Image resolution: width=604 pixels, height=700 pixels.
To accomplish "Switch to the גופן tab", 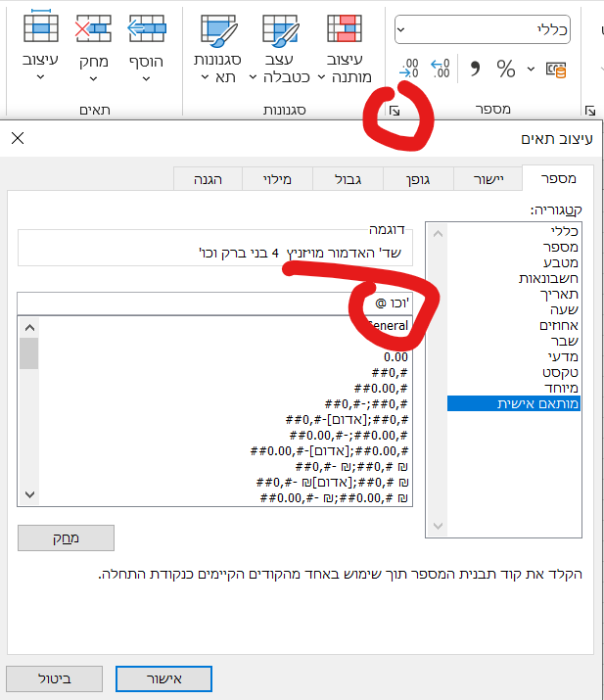I will coord(418,179).
